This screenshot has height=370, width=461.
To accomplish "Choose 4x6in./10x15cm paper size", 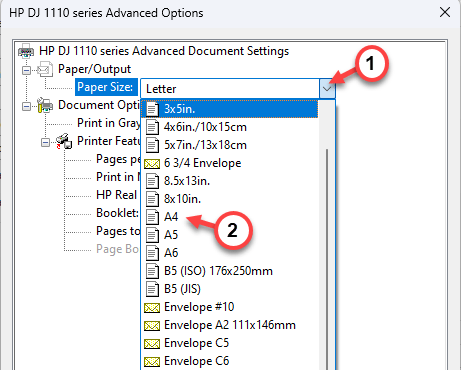I will coord(230,127).
